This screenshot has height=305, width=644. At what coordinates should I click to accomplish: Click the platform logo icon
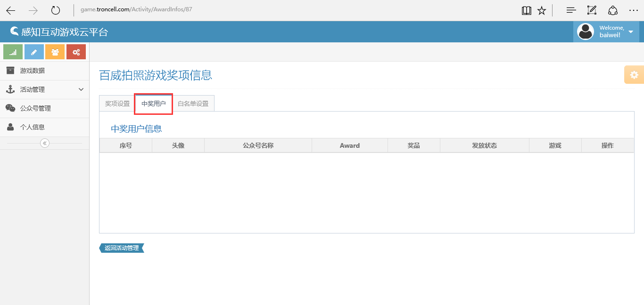15,32
